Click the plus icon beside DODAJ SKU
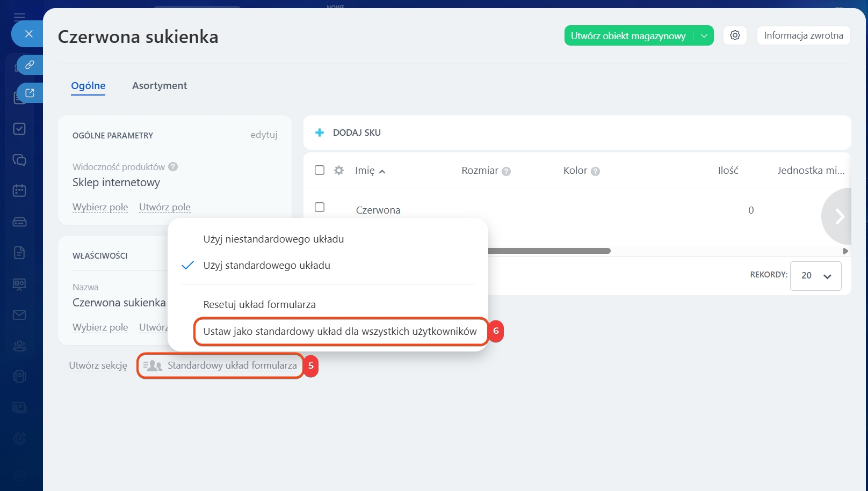 320,133
